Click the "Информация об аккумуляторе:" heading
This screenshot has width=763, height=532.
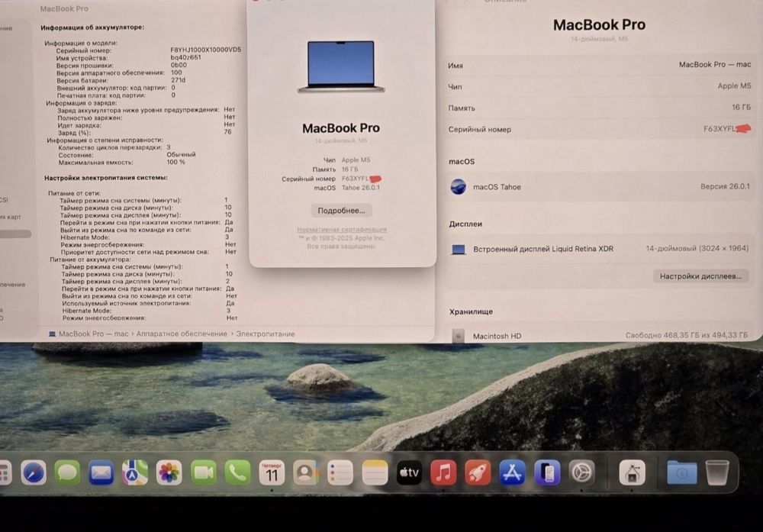coord(92,27)
